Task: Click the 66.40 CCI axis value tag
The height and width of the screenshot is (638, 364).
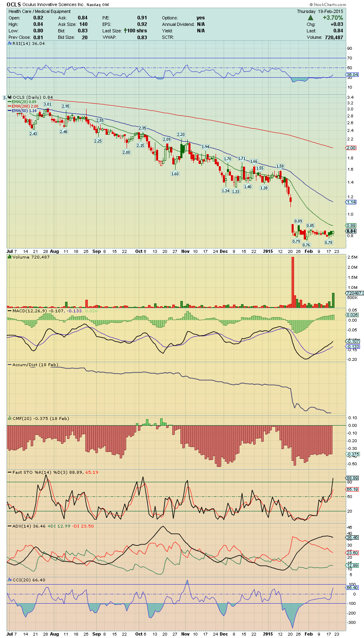Action: coord(352,587)
